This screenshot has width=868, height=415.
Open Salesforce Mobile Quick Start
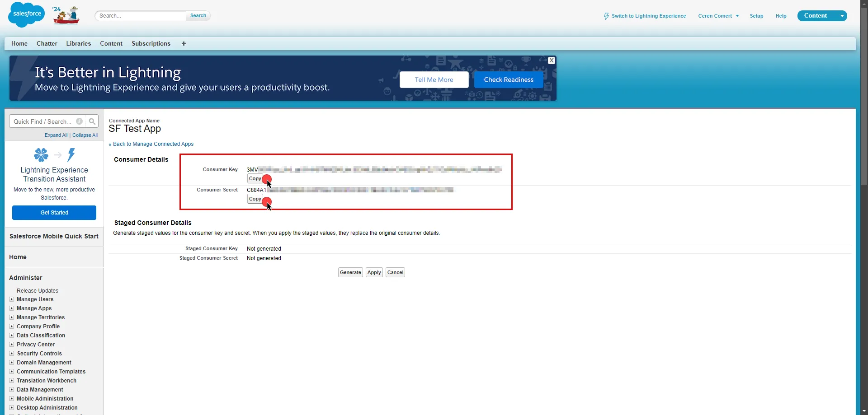(x=54, y=236)
